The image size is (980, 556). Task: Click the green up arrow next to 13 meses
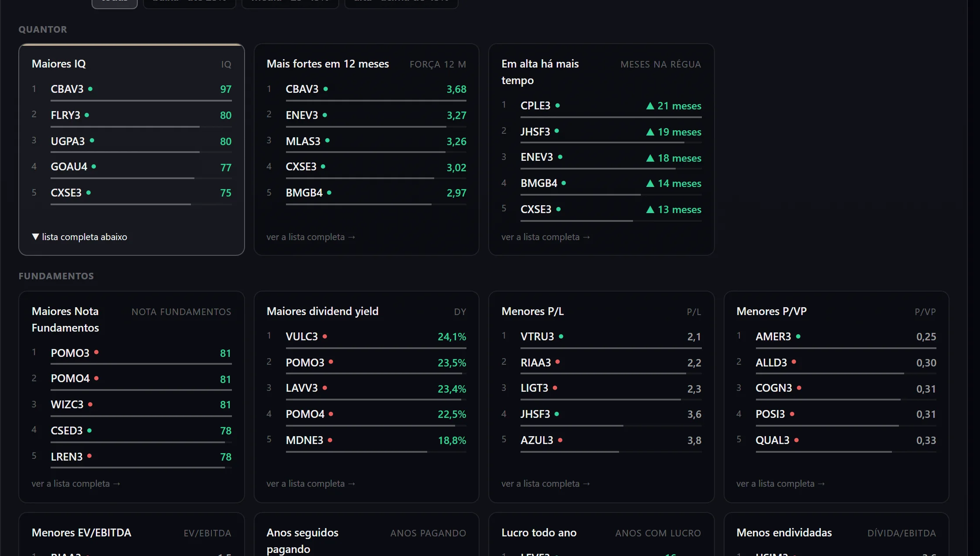[650, 210]
